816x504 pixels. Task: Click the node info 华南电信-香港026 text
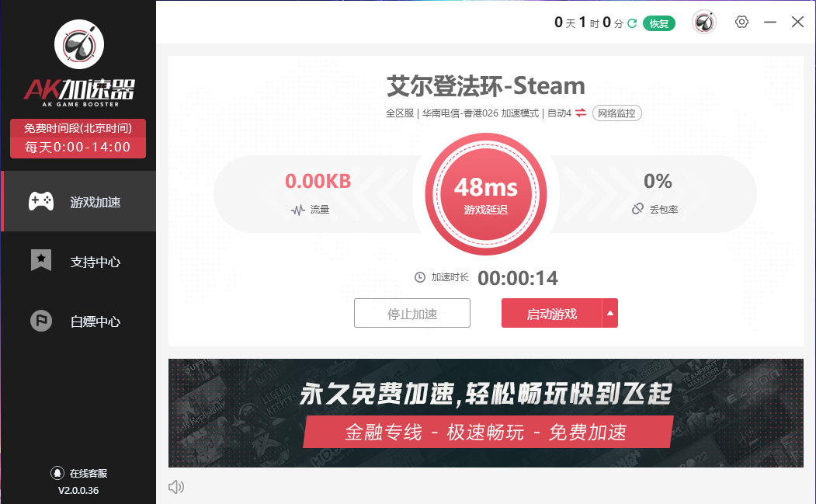[x=460, y=113]
